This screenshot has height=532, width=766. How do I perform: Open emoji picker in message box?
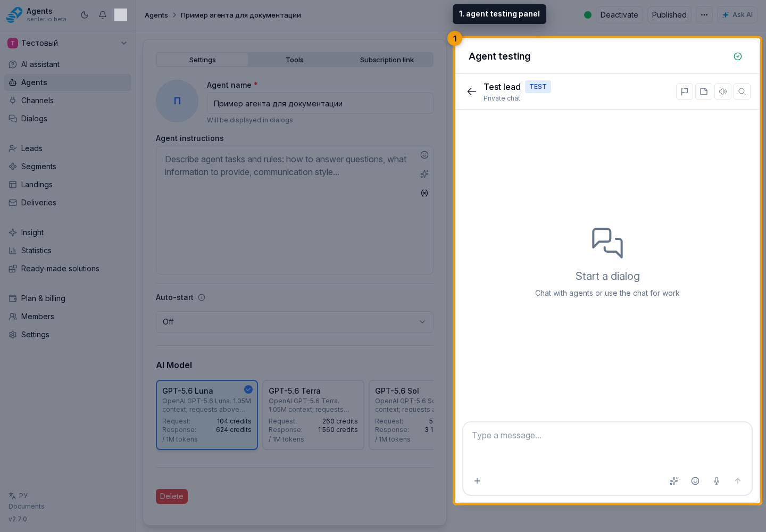click(695, 481)
